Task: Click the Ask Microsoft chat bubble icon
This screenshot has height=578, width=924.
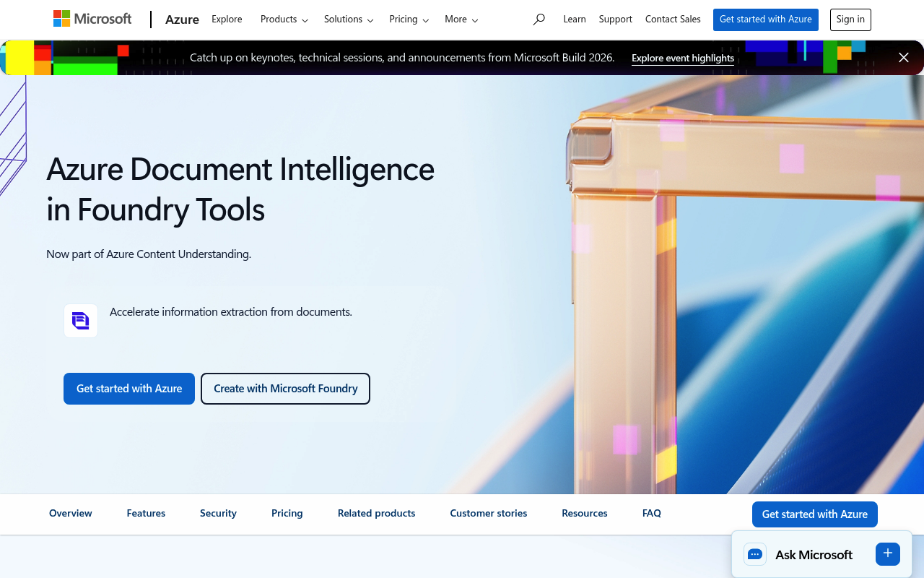Action: [755, 555]
